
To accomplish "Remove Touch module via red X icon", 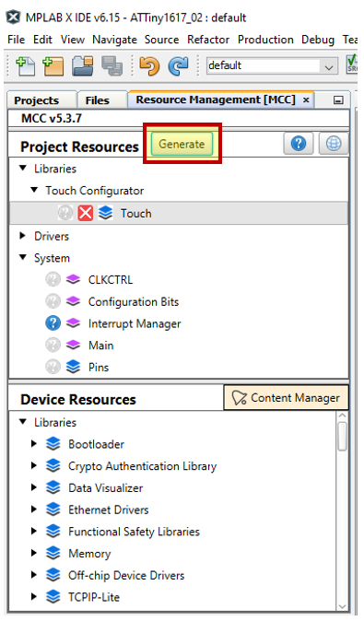I will [85, 213].
